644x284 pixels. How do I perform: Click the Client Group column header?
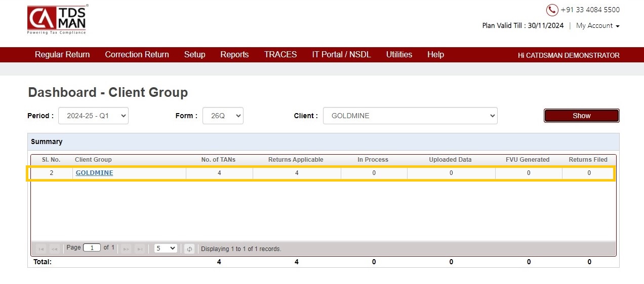tap(93, 159)
